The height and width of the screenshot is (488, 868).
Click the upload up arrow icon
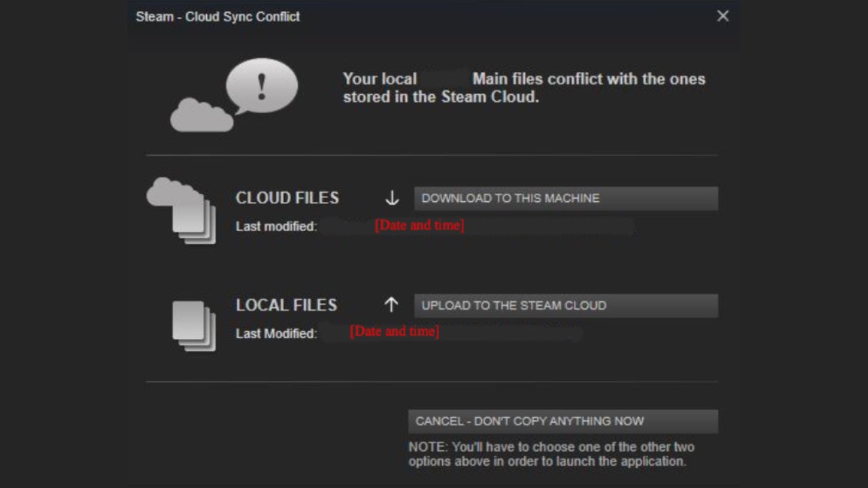(391, 305)
